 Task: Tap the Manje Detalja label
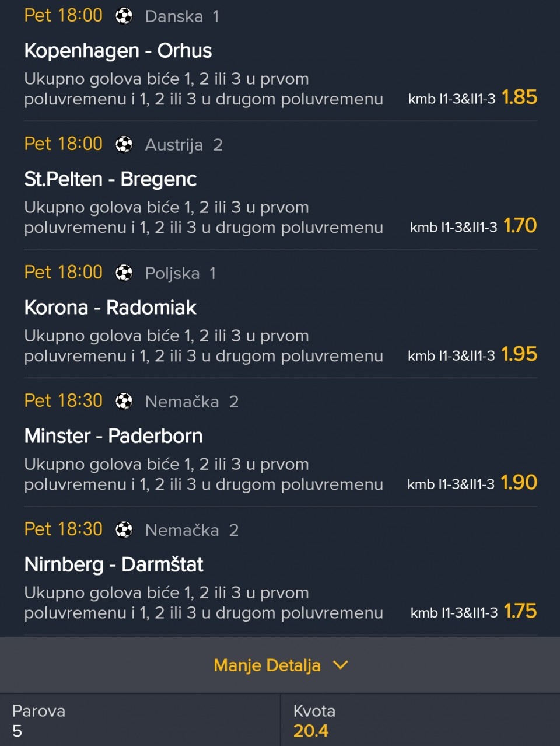pyautogui.click(x=267, y=665)
